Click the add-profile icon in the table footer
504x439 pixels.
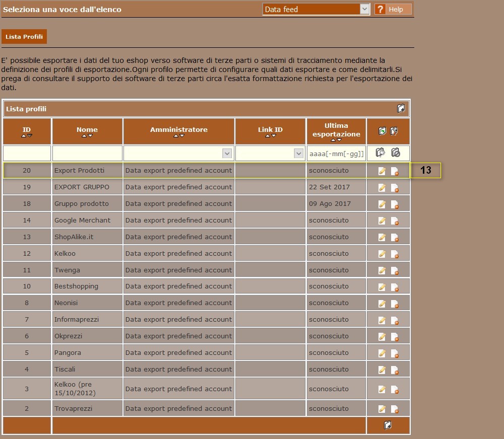click(388, 425)
